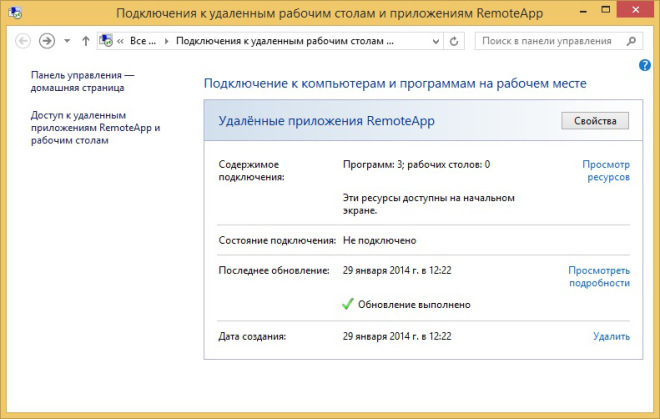Expand the hidden breadcrumb chevron «
This screenshot has width=660, height=419.
click(120, 42)
